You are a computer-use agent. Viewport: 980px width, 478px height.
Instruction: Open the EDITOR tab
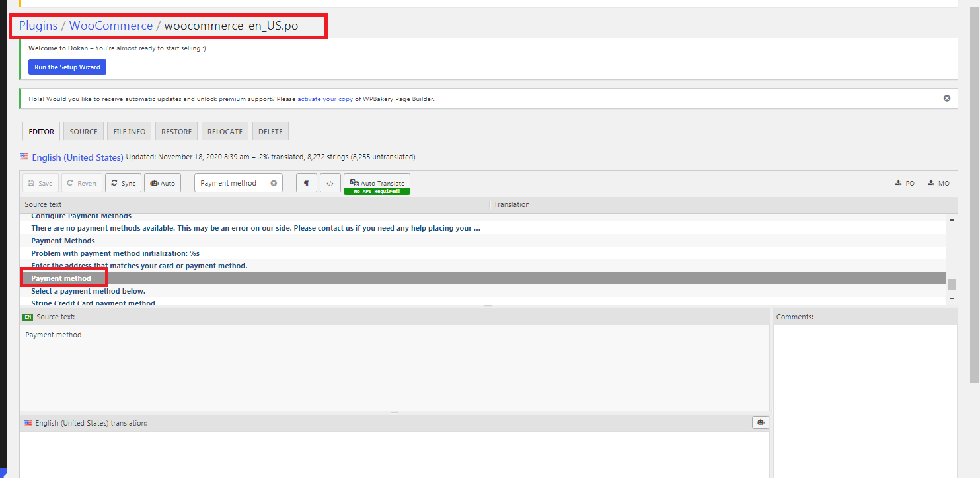coord(42,131)
